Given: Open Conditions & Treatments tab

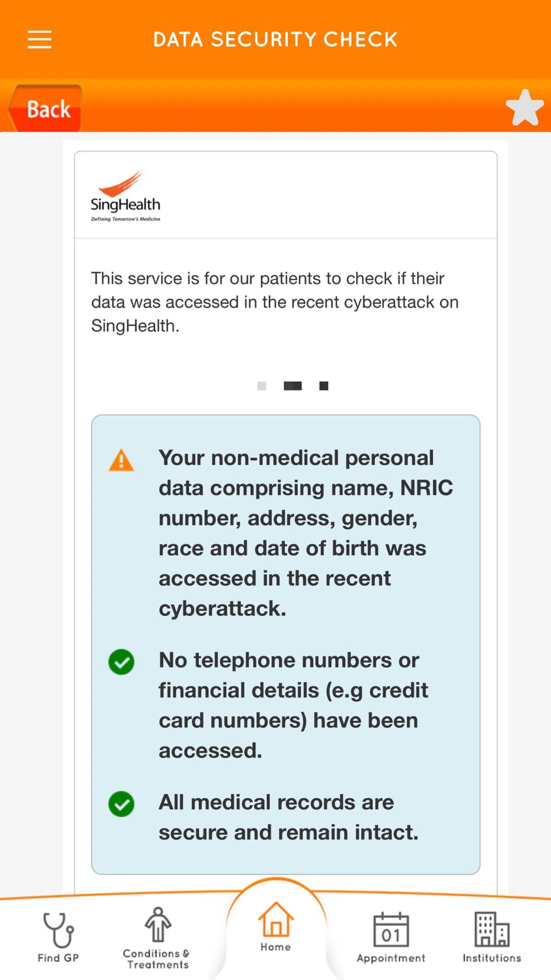Looking at the screenshot, I should click(x=157, y=937).
